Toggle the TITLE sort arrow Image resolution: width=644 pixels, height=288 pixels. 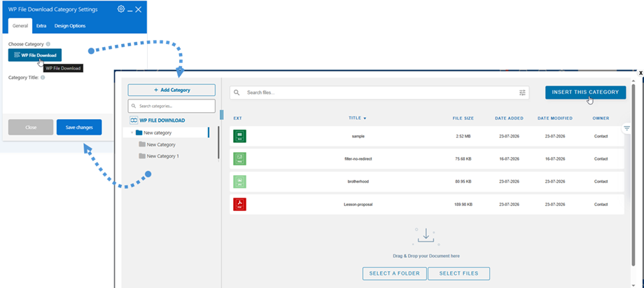pyautogui.click(x=365, y=118)
